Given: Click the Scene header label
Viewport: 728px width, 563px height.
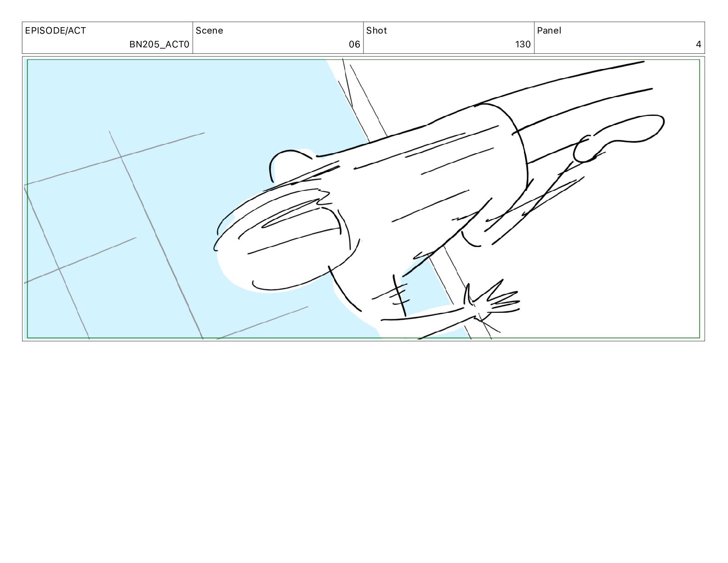Looking at the screenshot, I should click(209, 31).
